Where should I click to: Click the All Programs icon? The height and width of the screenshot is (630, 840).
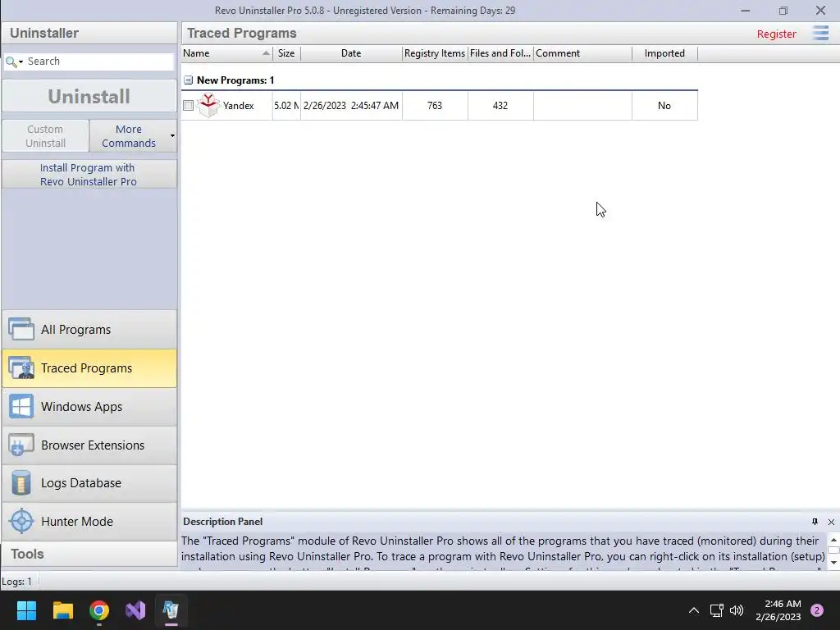click(21, 329)
